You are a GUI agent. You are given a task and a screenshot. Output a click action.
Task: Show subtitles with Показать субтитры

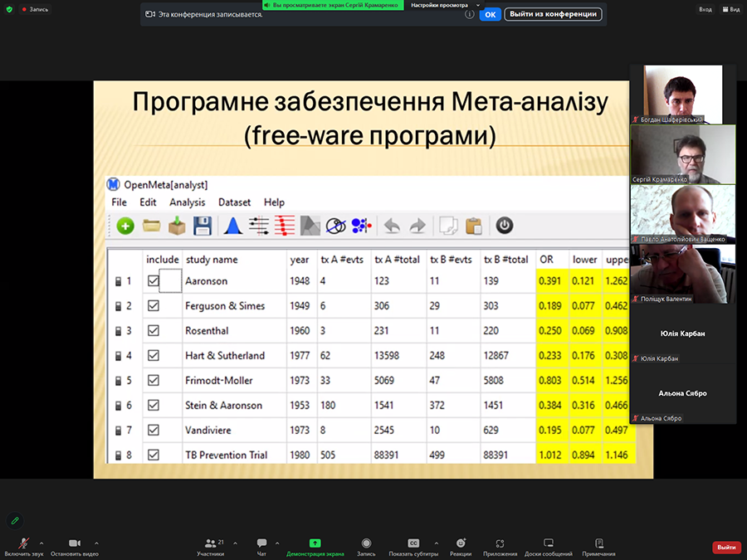[x=413, y=547]
